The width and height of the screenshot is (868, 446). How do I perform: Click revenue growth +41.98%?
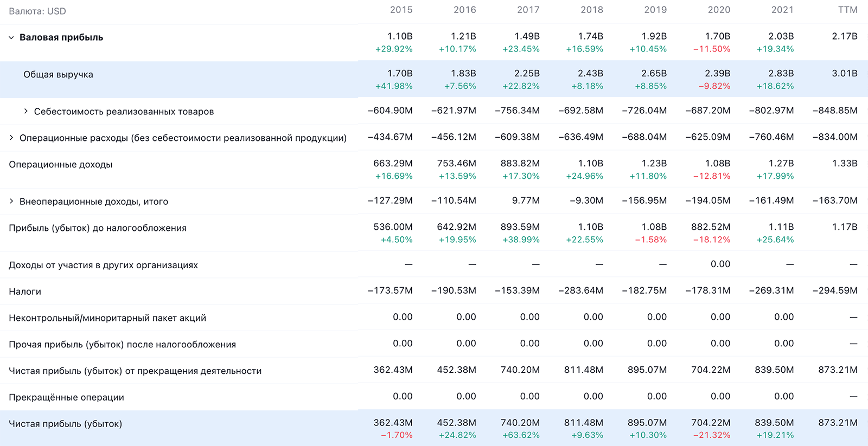click(x=394, y=86)
